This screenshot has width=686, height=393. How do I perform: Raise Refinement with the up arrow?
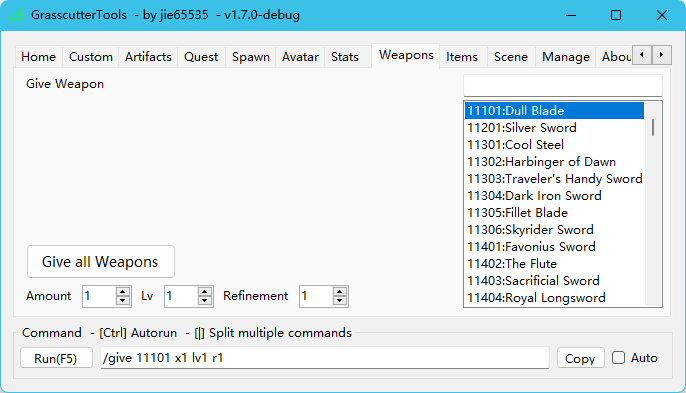click(x=340, y=291)
